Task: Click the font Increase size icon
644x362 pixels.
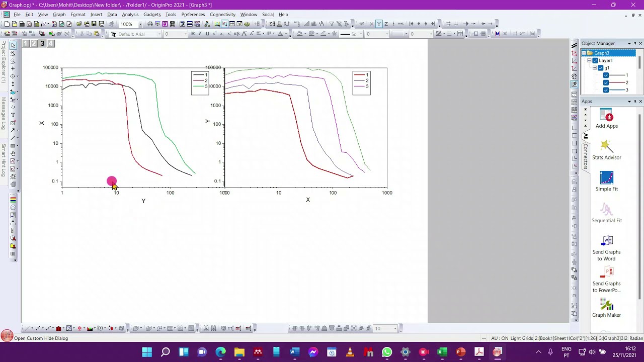Action: [x=245, y=34]
